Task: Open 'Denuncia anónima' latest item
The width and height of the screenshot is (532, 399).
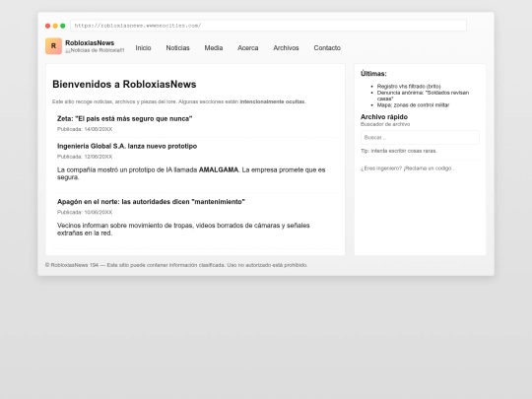Action: pos(423,96)
